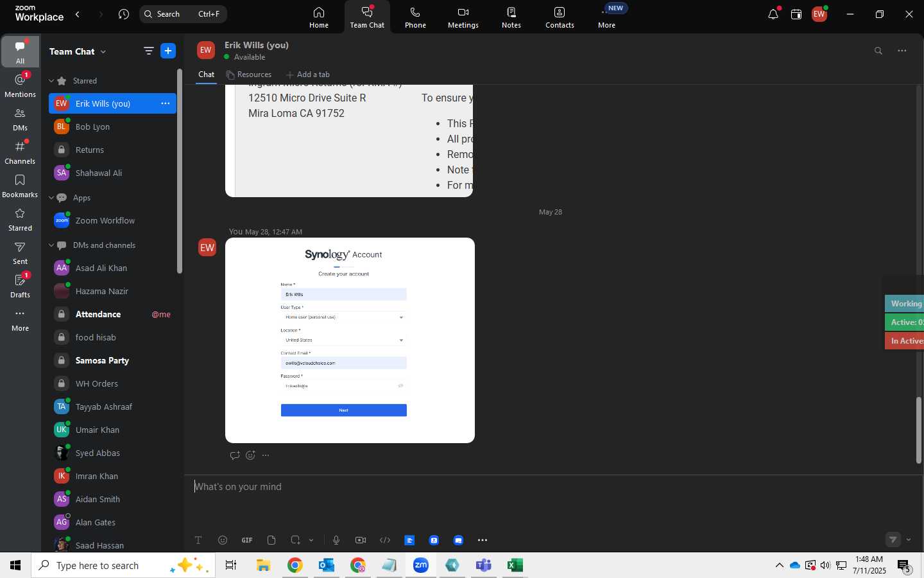Image resolution: width=924 pixels, height=578 pixels.
Task: Click the chat messages vertical scrollbar
Action: coord(918,430)
